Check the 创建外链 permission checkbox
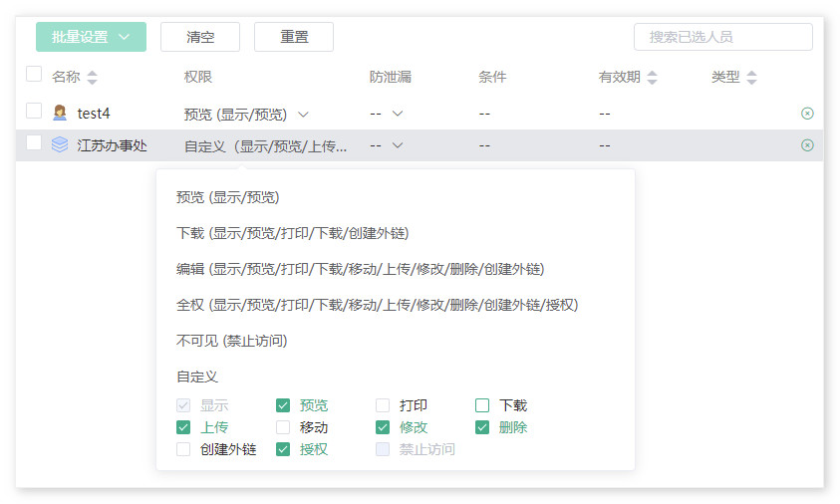The height and width of the screenshot is (504, 840). pos(183,449)
